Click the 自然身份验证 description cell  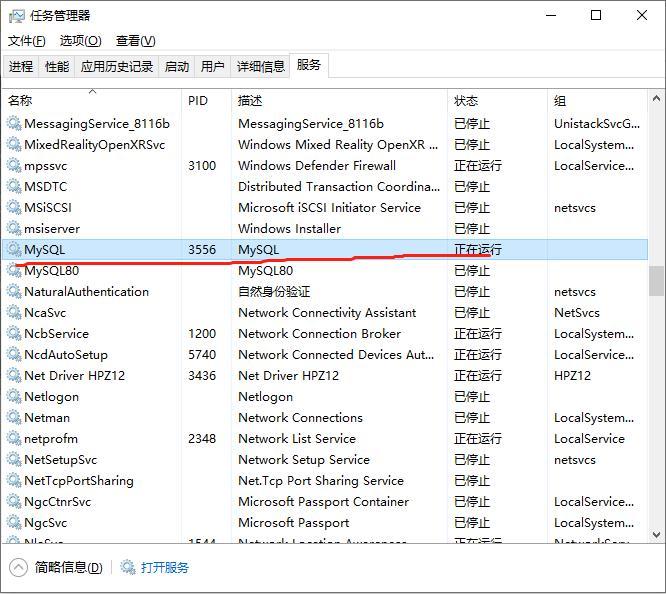click(274, 291)
